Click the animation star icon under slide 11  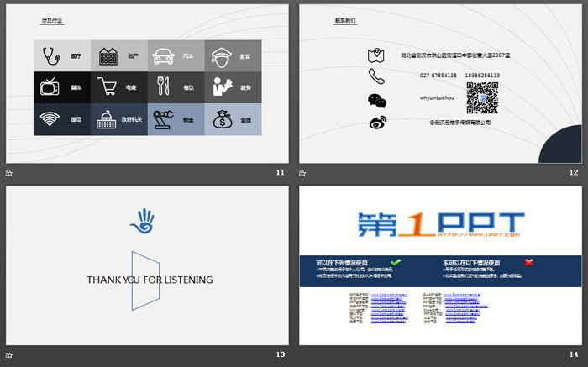pyautogui.click(x=9, y=173)
